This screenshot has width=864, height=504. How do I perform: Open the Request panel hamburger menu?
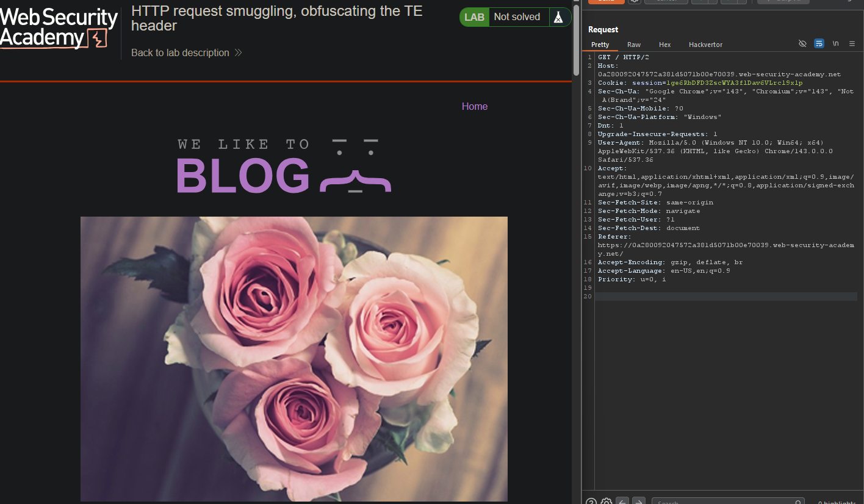[x=852, y=44]
